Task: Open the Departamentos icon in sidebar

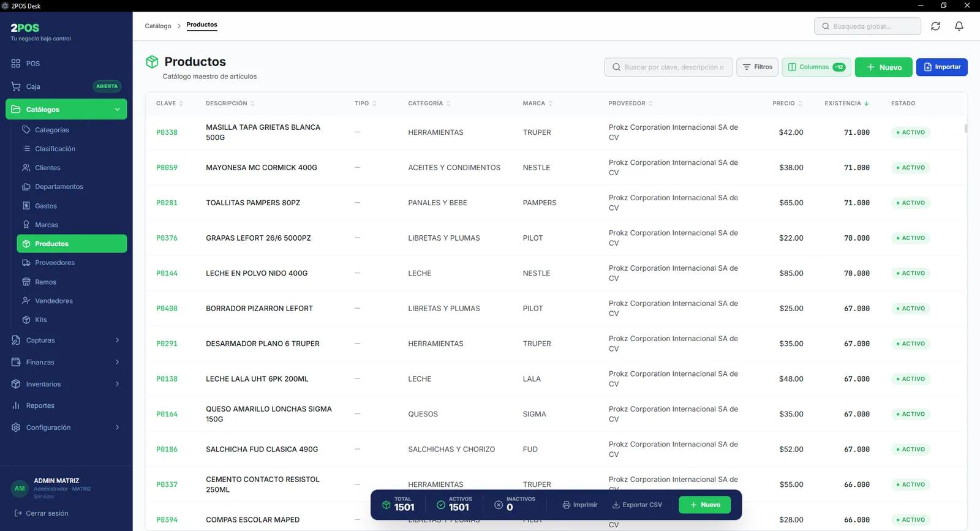Action: point(26,187)
